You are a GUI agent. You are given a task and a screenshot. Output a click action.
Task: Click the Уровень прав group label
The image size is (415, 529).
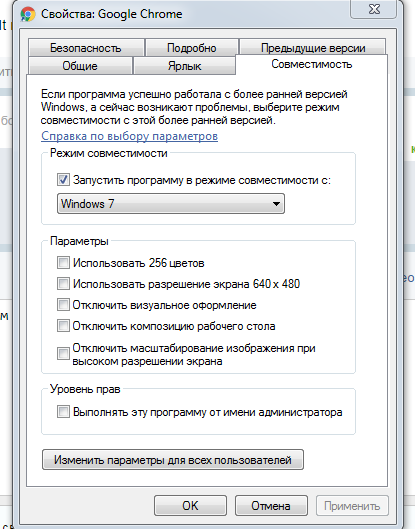(85, 389)
